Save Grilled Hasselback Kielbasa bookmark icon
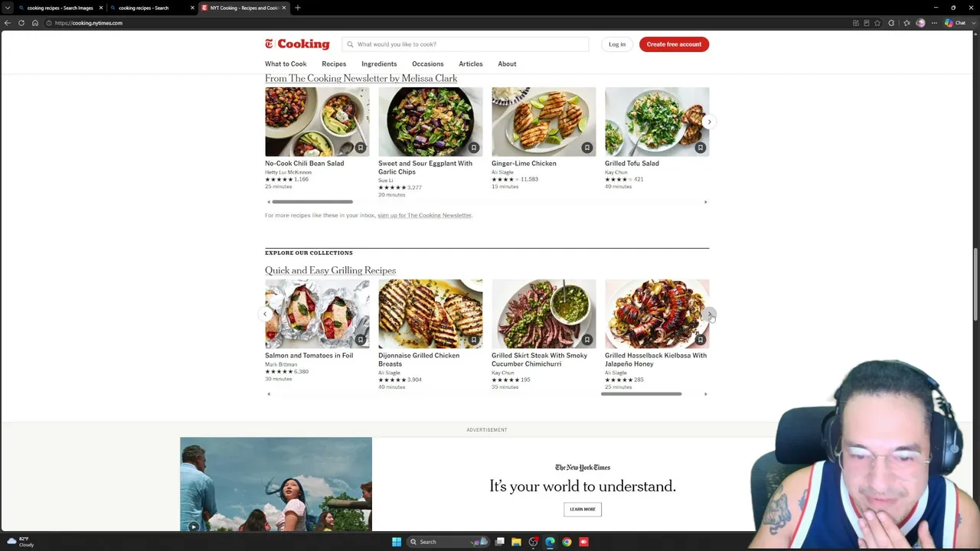 point(700,340)
